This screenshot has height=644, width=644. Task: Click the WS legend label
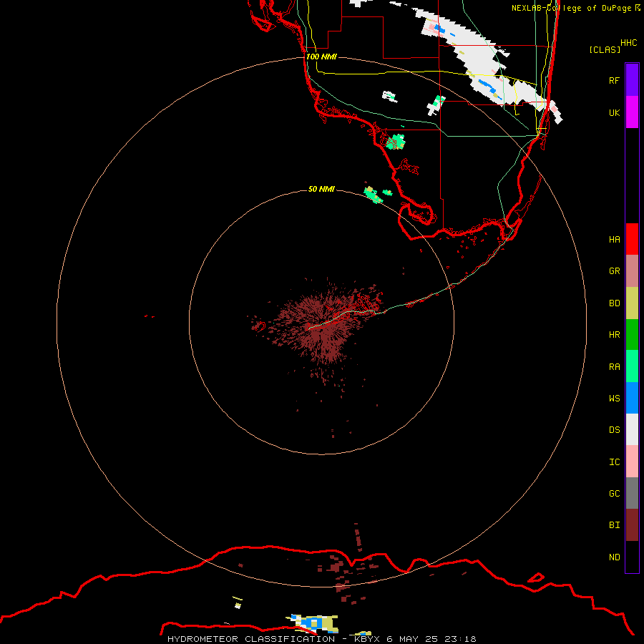(614, 398)
